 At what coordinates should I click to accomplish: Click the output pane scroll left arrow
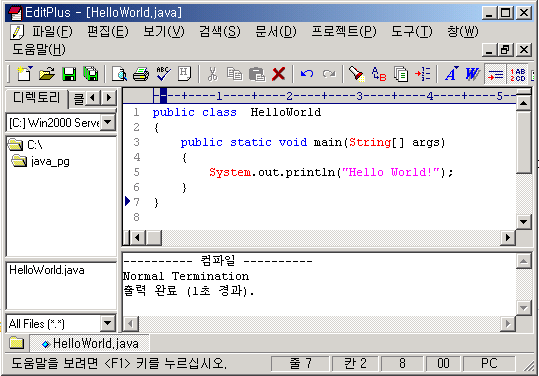coord(130,323)
